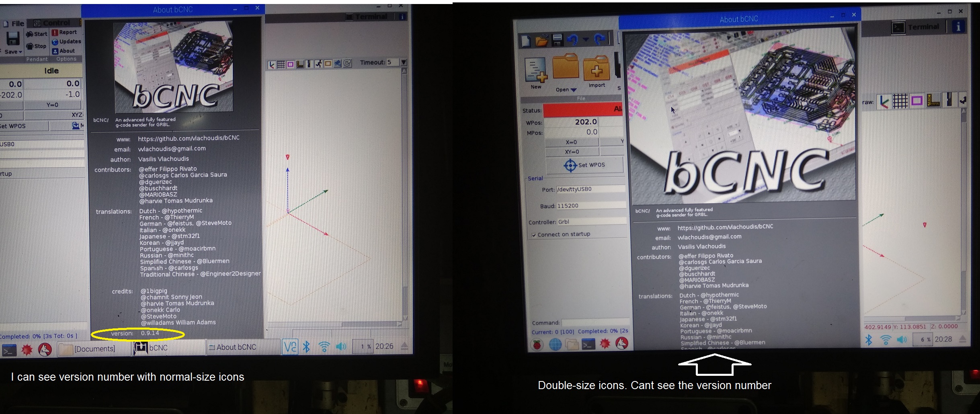Screen dimensions: 980x414
Task: Click the Command entry field
Action: click(596, 322)
